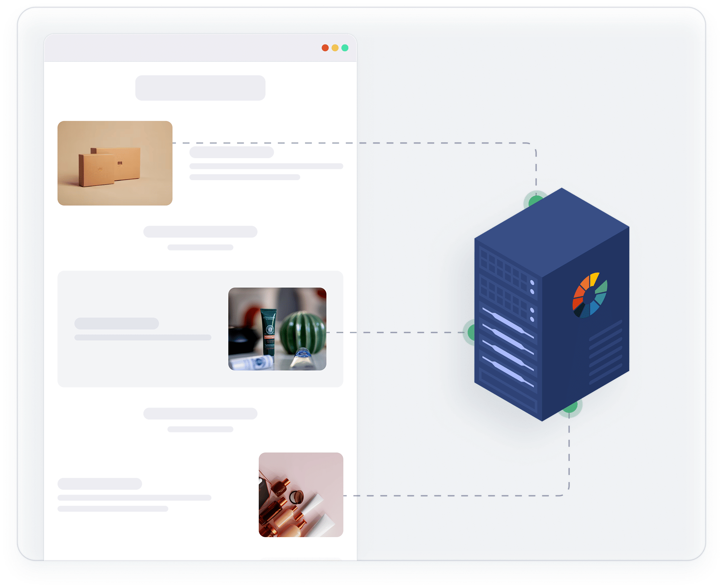
Task: Click the blue isometric server tower
Action: click(x=552, y=304)
